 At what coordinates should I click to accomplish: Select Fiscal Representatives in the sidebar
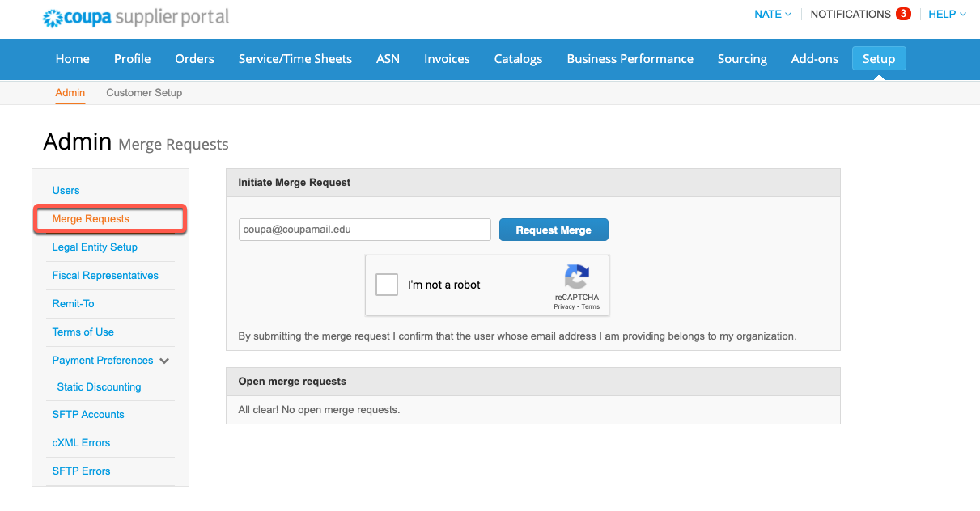tap(105, 276)
